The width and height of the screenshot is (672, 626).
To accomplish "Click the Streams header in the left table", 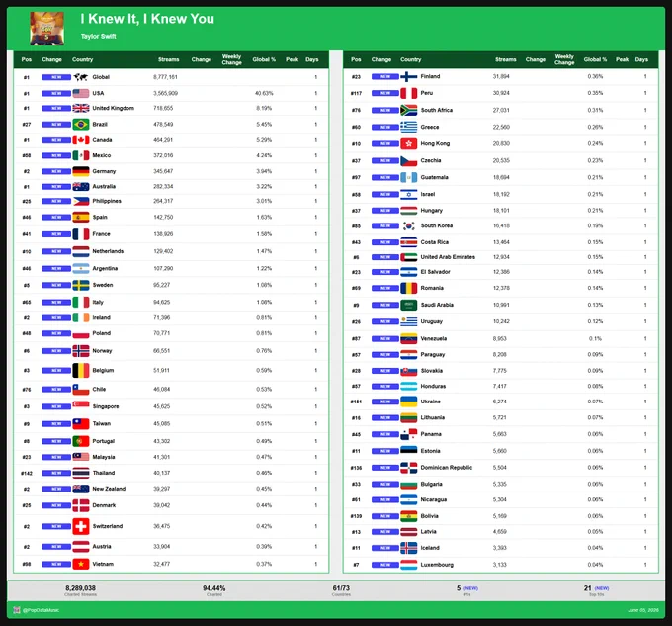I will [168, 59].
